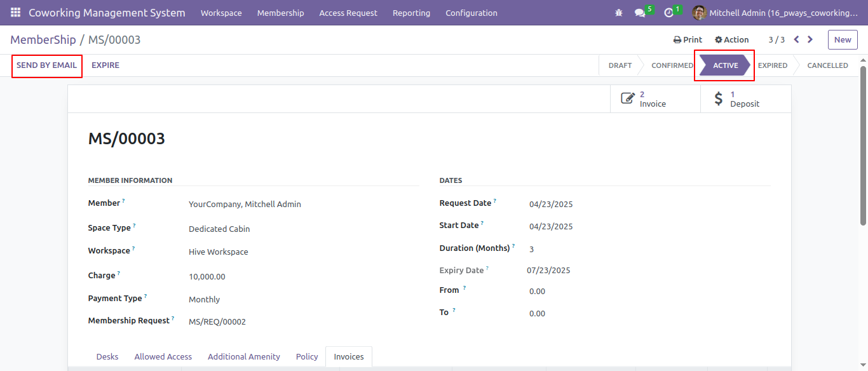This screenshot has height=371, width=868.
Task: Open the activities clock icon
Action: point(668,13)
